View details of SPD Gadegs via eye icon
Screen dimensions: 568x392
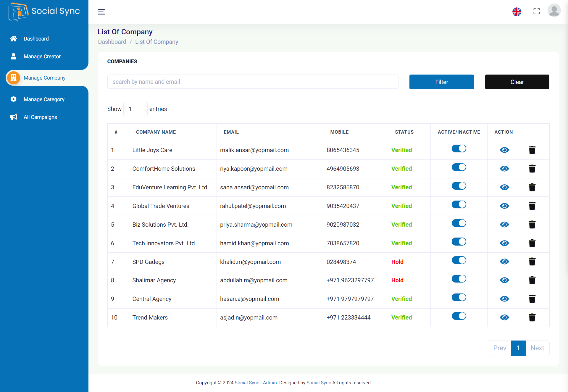point(504,262)
